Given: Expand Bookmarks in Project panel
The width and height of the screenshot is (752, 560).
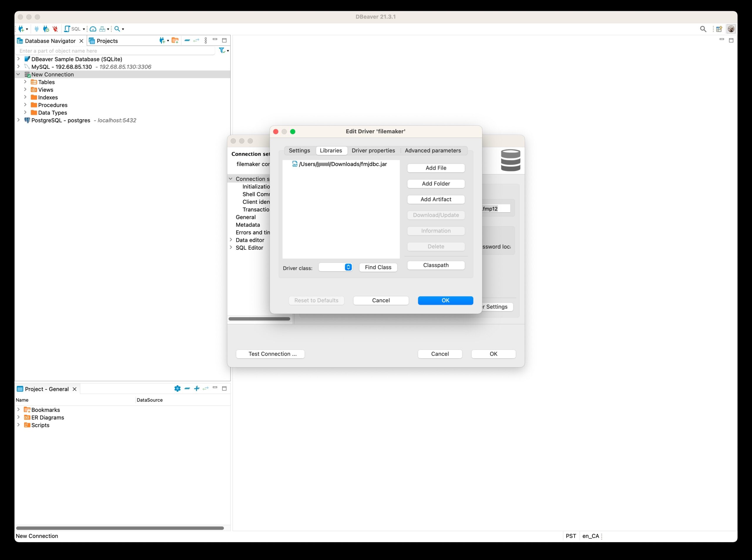Looking at the screenshot, I should 19,409.
